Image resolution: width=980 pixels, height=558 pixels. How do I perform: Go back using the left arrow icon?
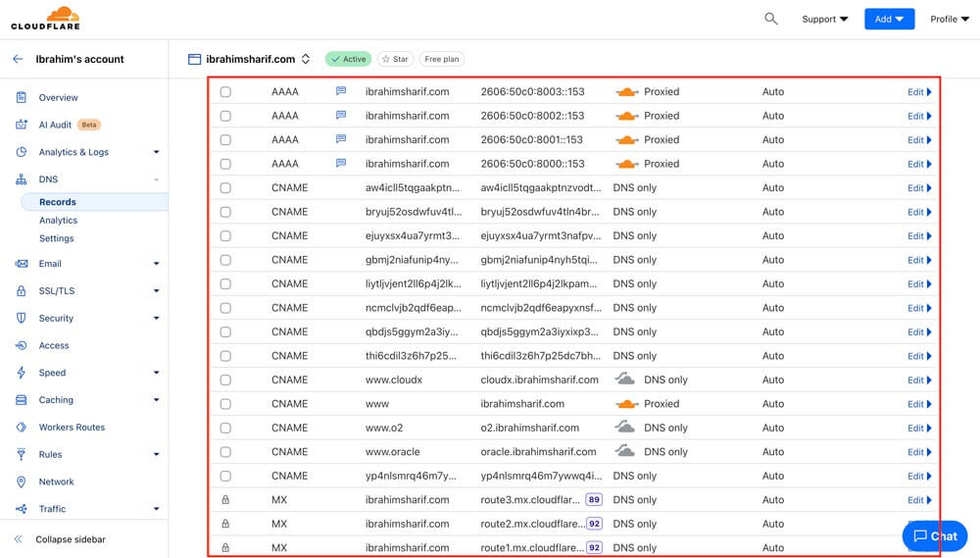(18, 59)
